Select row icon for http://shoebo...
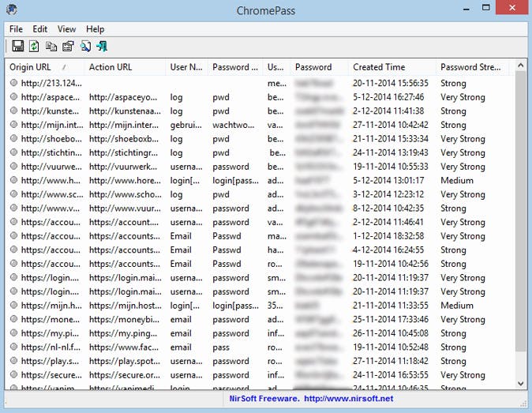 coord(13,138)
